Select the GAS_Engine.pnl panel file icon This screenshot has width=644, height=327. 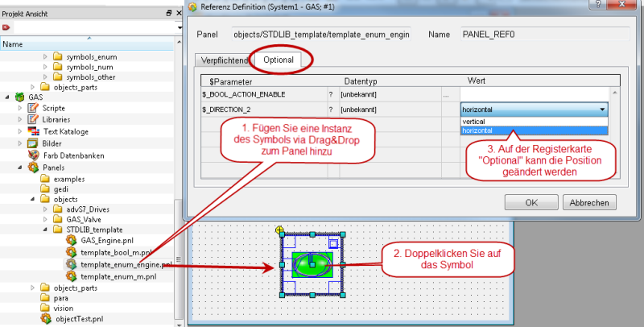72,240
